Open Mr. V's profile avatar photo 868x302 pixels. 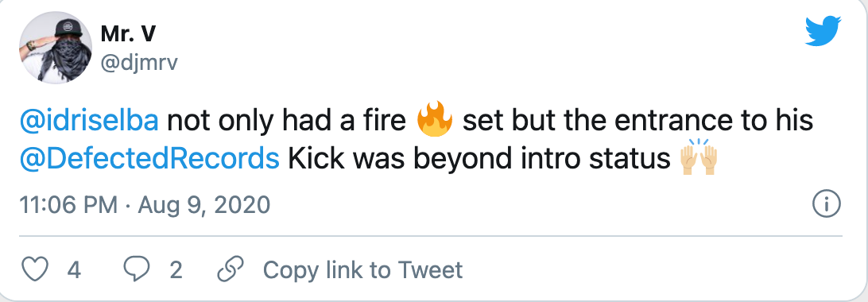click(56, 47)
